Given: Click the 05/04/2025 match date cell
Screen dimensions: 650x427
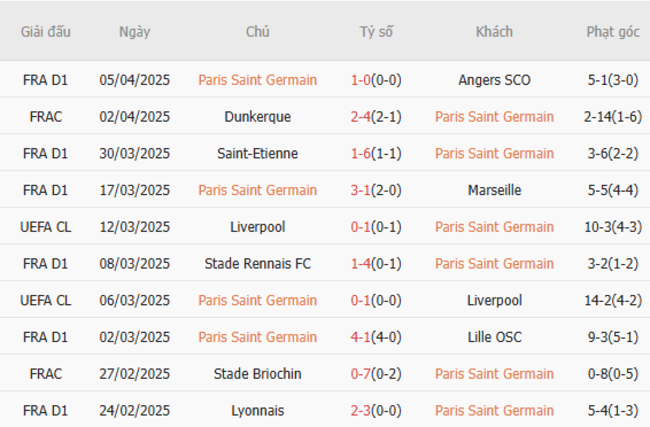Looking at the screenshot, I should point(134,80).
